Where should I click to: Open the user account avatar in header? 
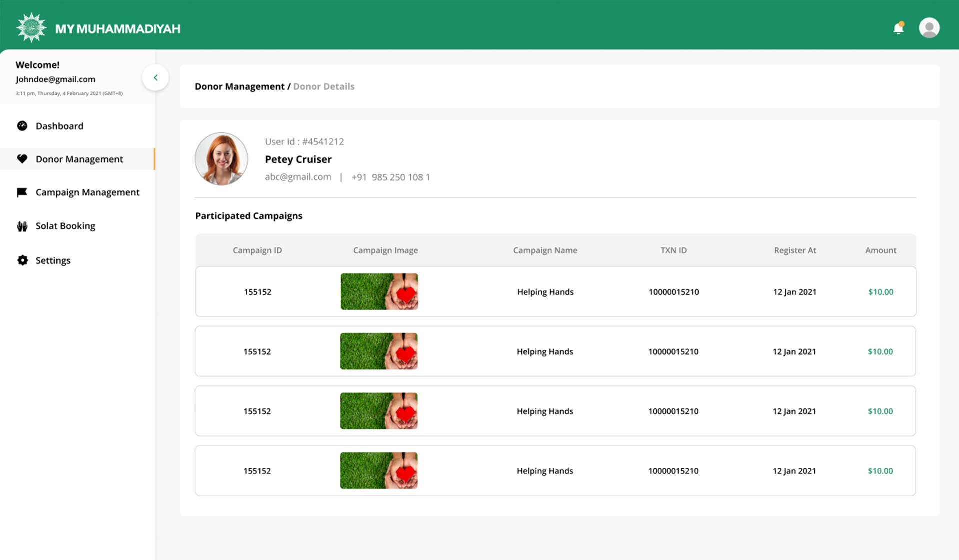(x=929, y=28)
